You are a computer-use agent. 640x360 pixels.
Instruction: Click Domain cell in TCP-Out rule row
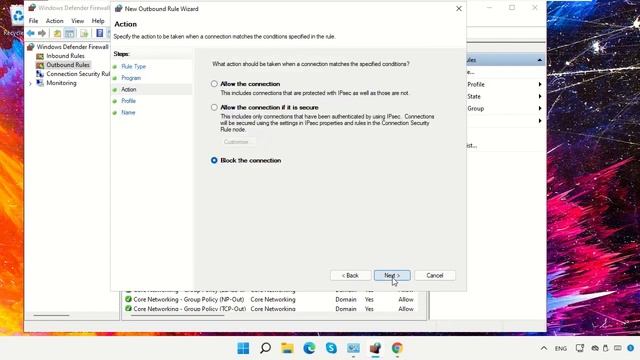346,309
